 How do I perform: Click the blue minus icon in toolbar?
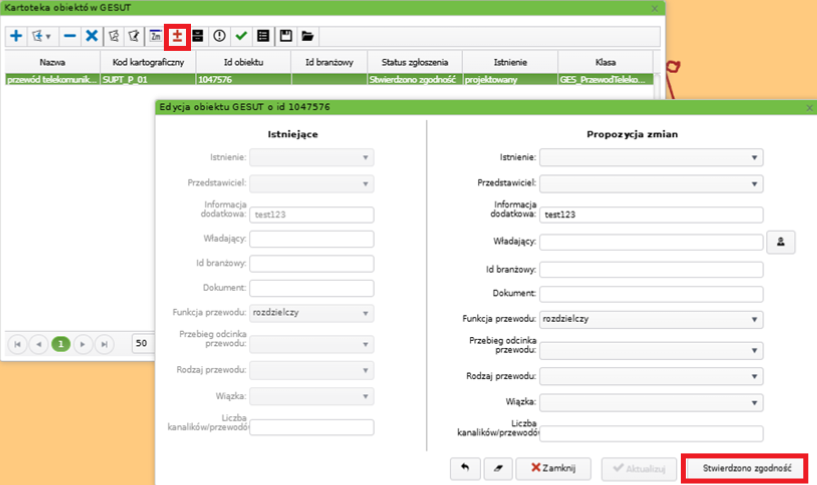click(69, 36)
